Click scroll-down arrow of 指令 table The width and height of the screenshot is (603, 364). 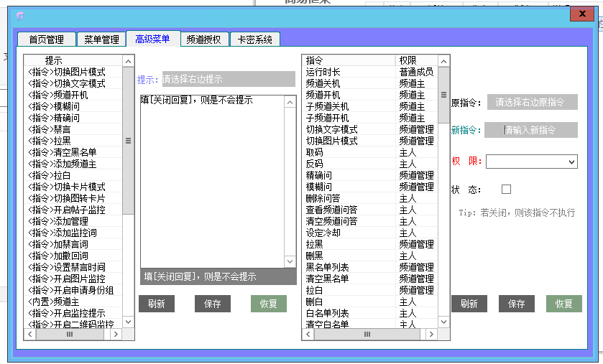coord(443,322)
